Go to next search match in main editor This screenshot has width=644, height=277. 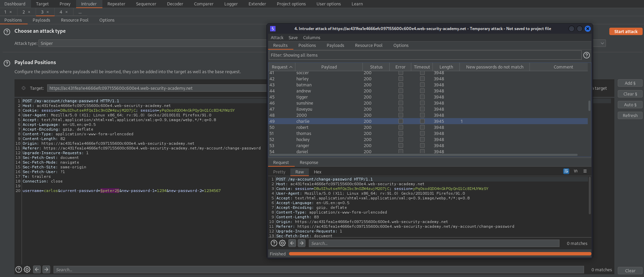tap(46, 269)
